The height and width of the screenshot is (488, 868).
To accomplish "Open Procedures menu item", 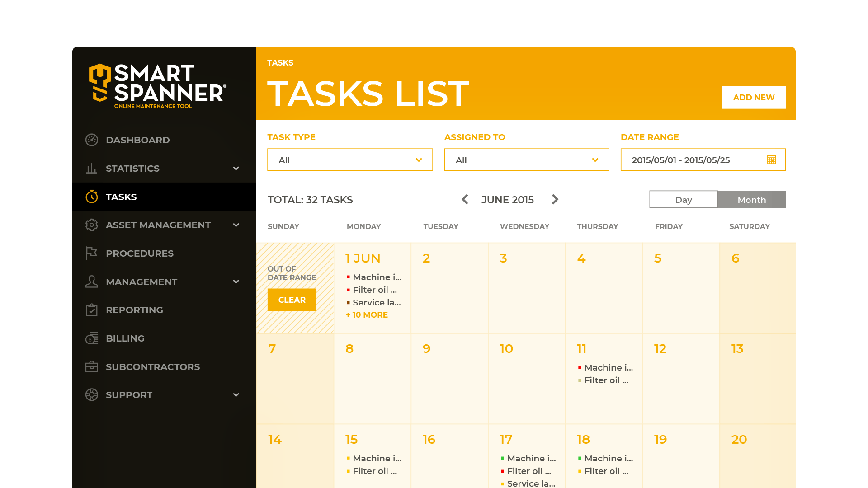I will [164, 253].
